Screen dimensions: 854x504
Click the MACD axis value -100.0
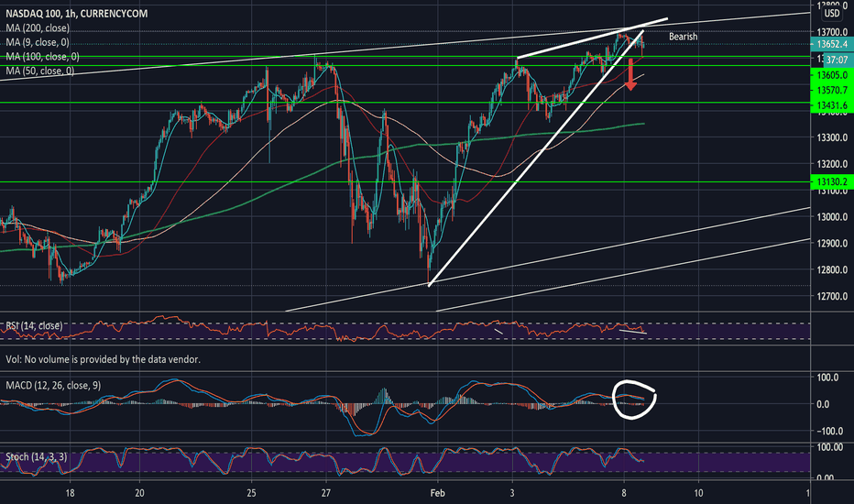830,431
